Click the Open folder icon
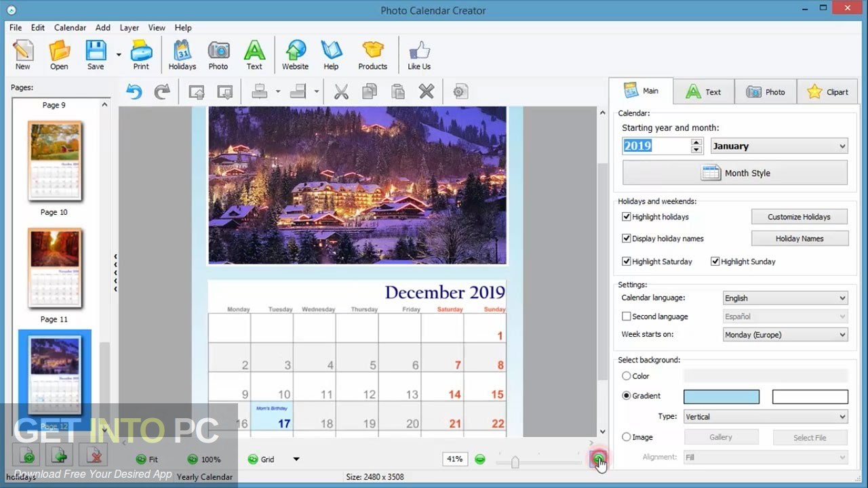Screen dimensions: 868x488 click(x=59, y=55)
